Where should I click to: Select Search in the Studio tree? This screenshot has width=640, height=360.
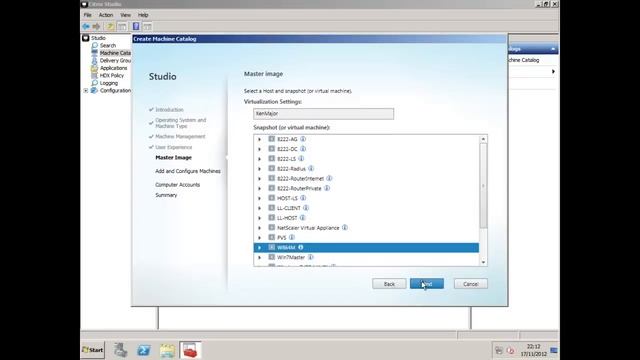[108, 45]
